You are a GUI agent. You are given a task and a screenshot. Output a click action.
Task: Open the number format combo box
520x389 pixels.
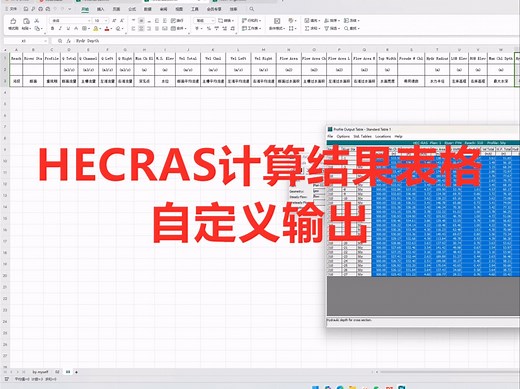click(204, 21)
